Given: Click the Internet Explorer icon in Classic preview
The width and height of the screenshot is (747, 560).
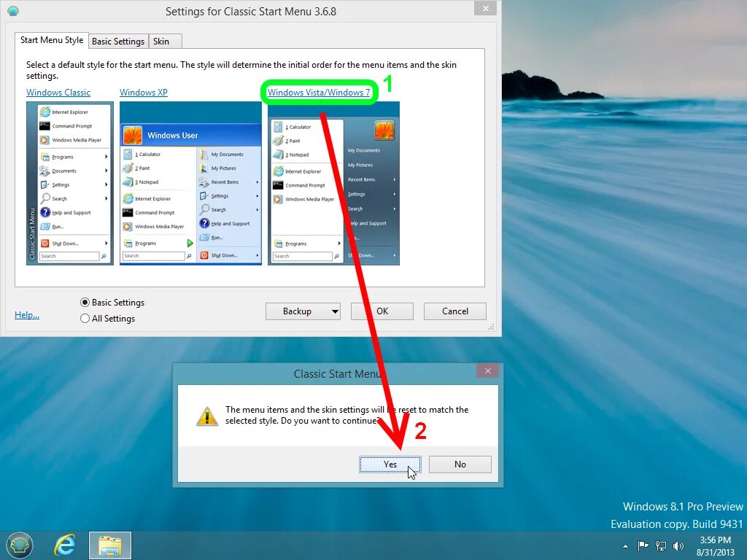Looking at the screenshot, I should point(45,112).
